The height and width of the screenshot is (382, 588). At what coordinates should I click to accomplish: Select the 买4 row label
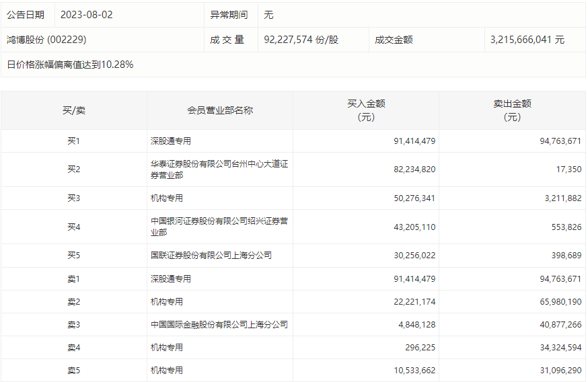tap(74, 227)
